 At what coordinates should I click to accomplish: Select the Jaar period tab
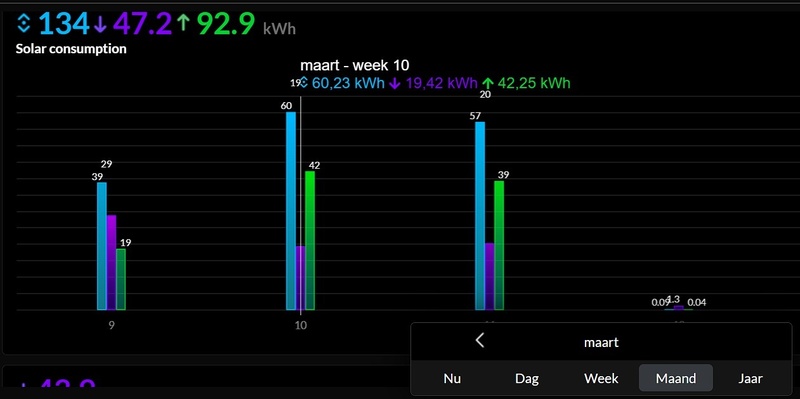tap(751, 378)
